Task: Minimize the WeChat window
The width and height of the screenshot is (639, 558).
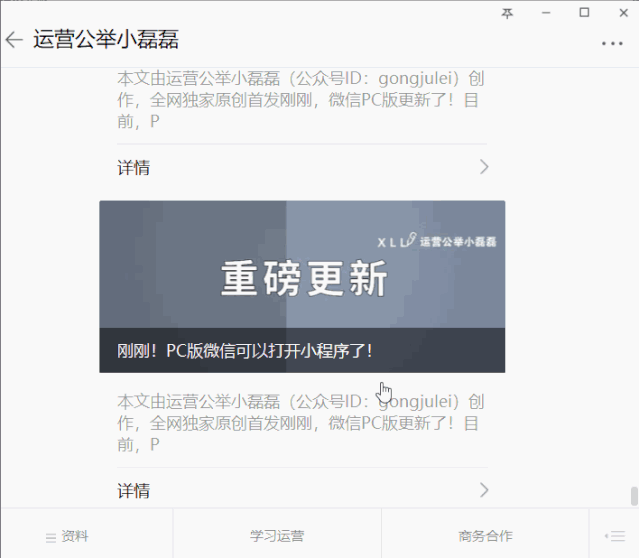Action: tap(546, 13)
